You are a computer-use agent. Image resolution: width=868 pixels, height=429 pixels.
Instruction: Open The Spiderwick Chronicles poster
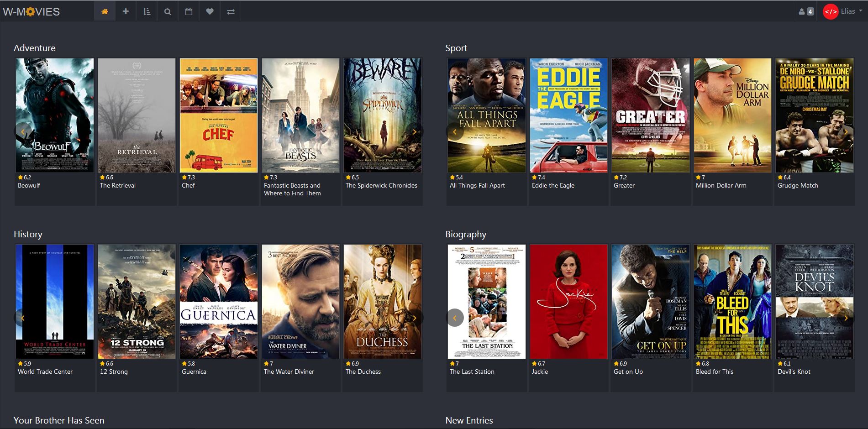coord(383,115)
